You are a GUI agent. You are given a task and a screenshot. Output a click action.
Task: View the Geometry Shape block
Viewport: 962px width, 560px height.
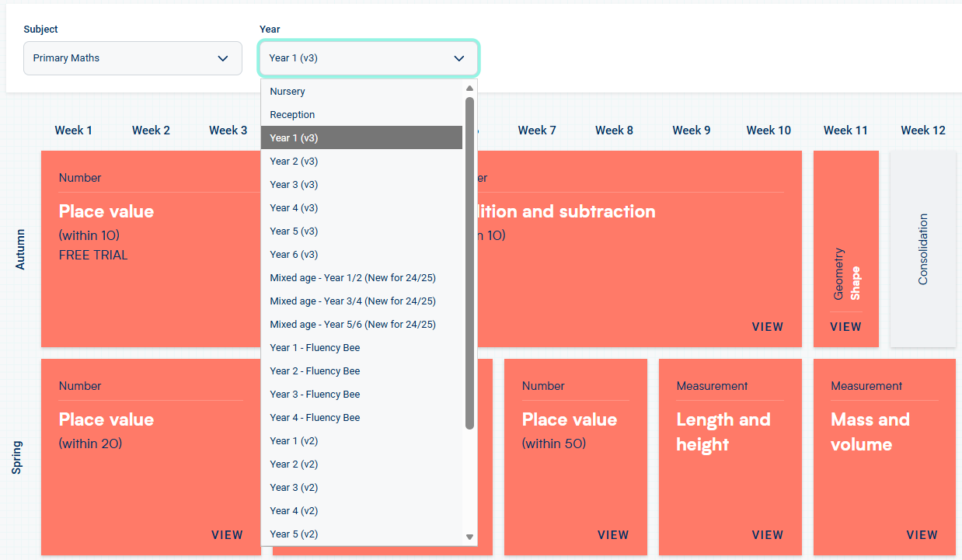[845, 327]
